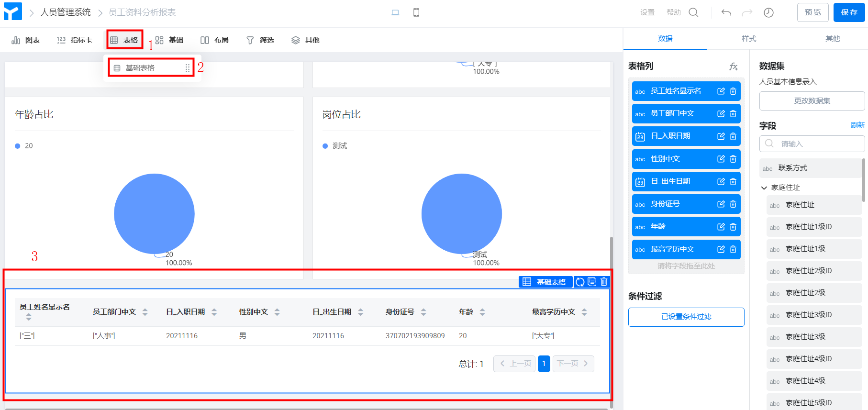868x410 pixels.
Task: Open the 表格 components menu
Action: (x=124, y=40)
